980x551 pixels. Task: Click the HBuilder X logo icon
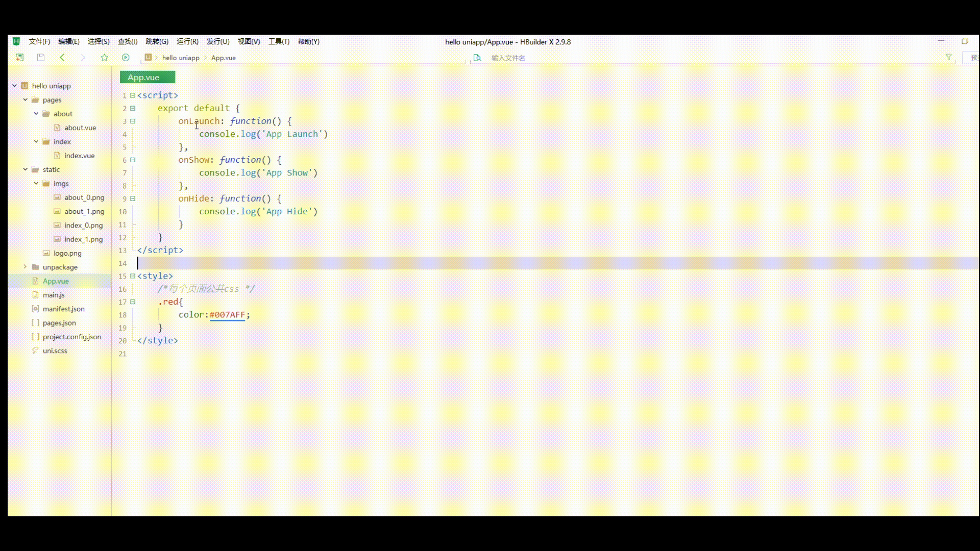point(16,41)
